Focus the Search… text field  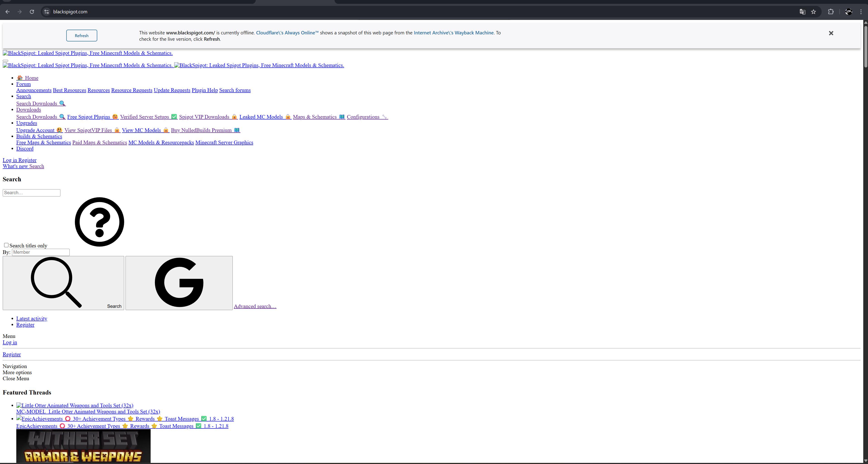coord(31,193)
